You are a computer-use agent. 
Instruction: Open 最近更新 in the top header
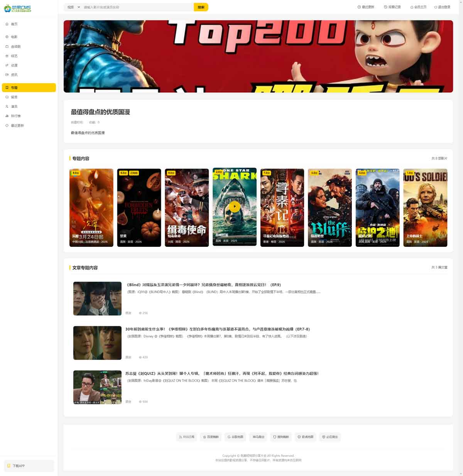[366, 7]
